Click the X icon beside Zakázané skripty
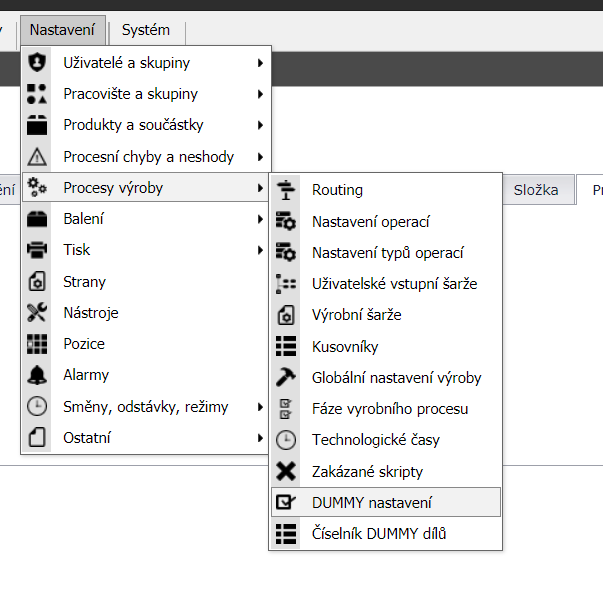This screenshot has width=603, height=591. 286,471
